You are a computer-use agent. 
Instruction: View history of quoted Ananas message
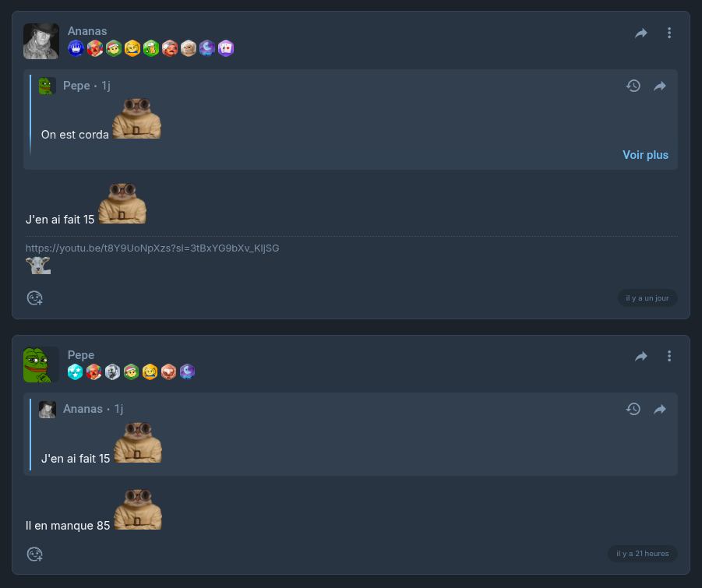633,409
